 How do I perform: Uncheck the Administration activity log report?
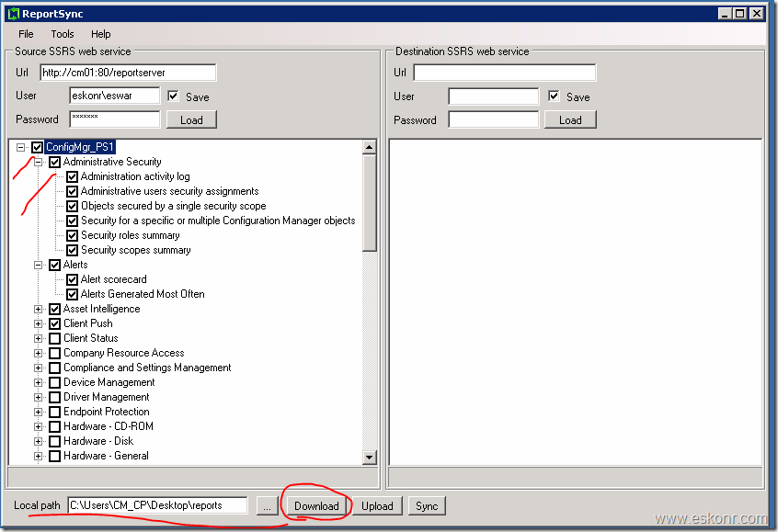[72, 176]
